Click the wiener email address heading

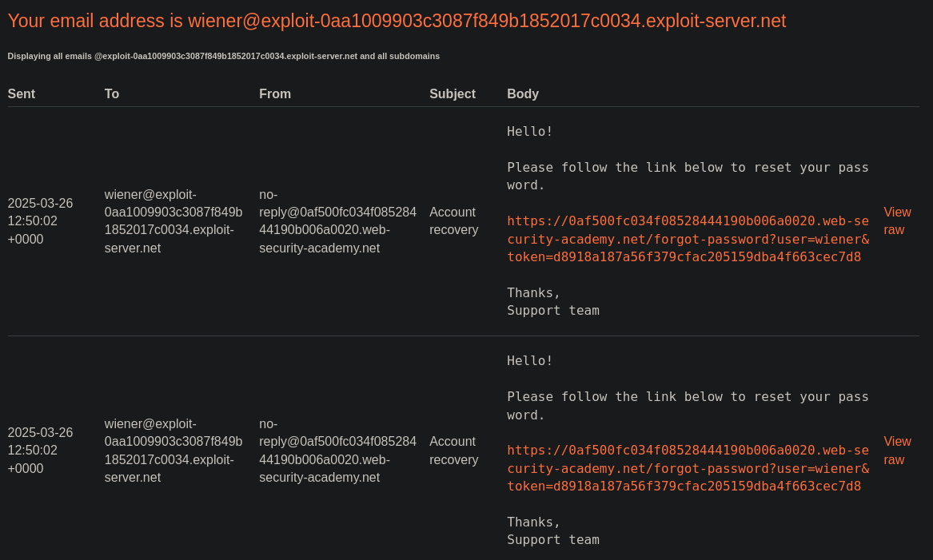point(397,21)
